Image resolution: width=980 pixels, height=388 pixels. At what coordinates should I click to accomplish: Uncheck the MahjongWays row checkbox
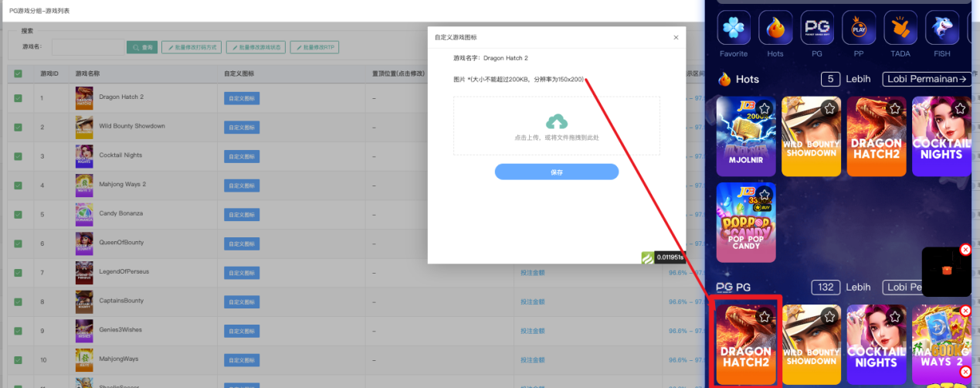pyautogui.click(x=18, y=360)
